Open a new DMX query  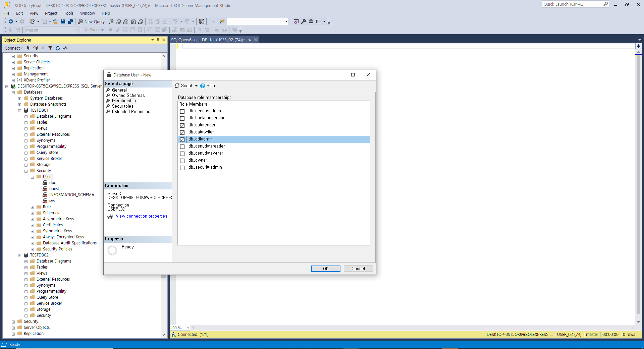click(126, 21)
